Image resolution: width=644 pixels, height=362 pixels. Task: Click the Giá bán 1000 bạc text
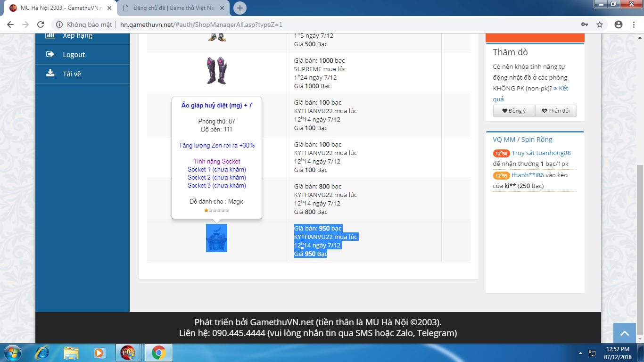pyautogui.click(x=320, y=60)
